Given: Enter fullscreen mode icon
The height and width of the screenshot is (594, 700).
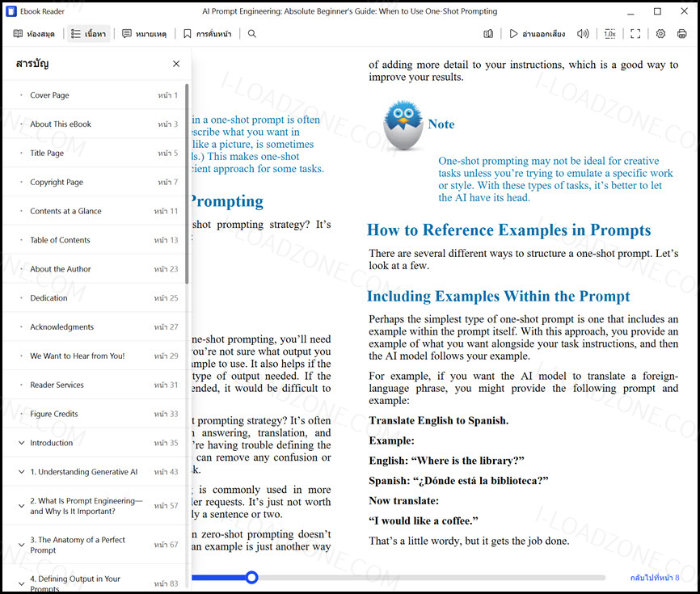Looking at the screenshot, I should click(635, 34).
